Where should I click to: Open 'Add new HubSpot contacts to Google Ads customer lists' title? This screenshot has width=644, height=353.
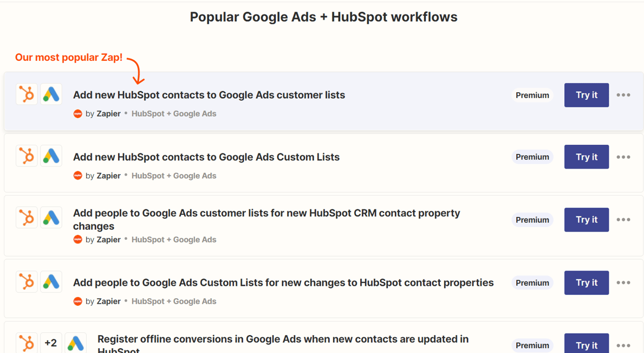coord(209,95)
